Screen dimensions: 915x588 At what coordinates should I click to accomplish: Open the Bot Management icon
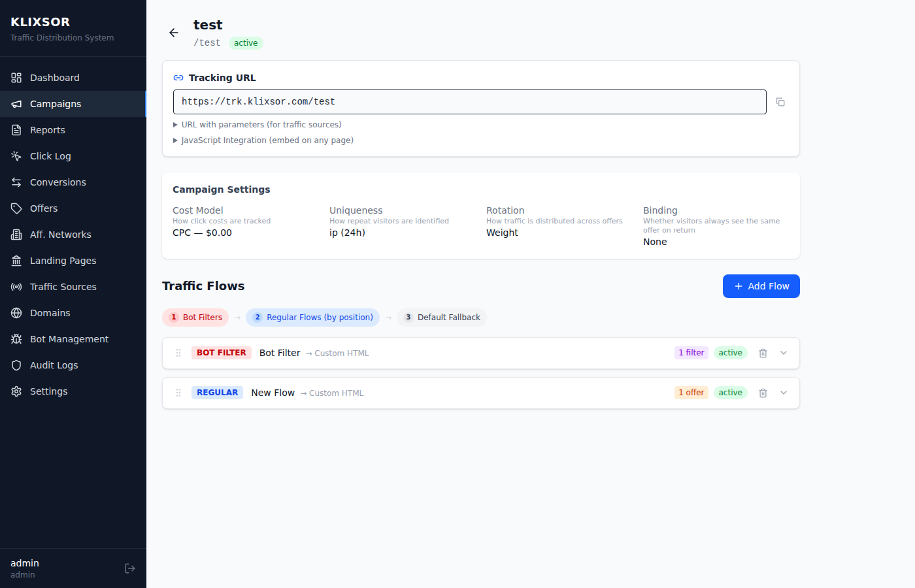tap(16, 338)
